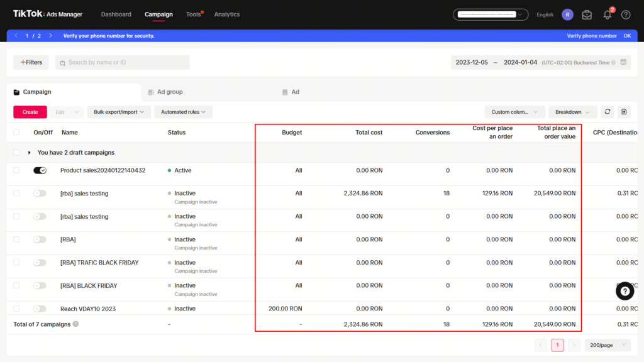Open Custom columns dropdown
The image size is (644, 362).
tap(514, 112)
